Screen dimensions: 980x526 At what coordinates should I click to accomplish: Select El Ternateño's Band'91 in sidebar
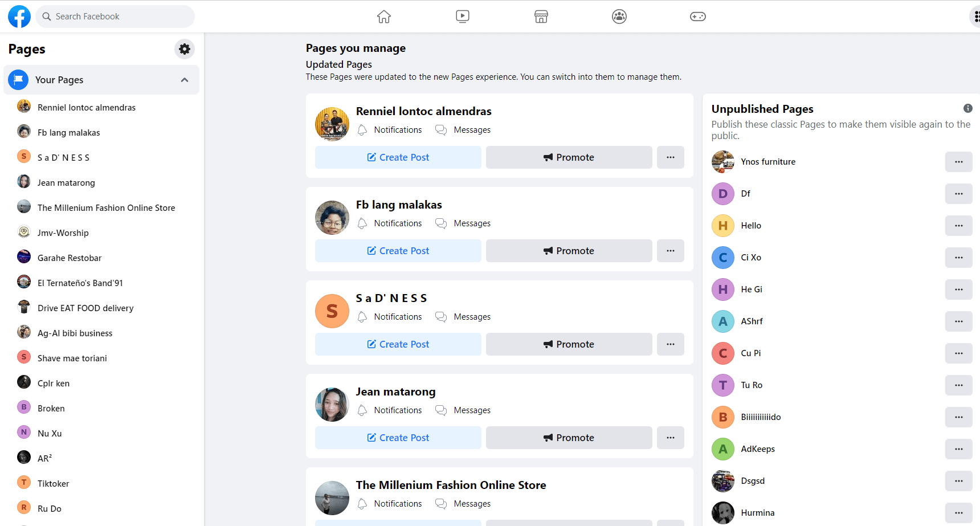point(101,283)
